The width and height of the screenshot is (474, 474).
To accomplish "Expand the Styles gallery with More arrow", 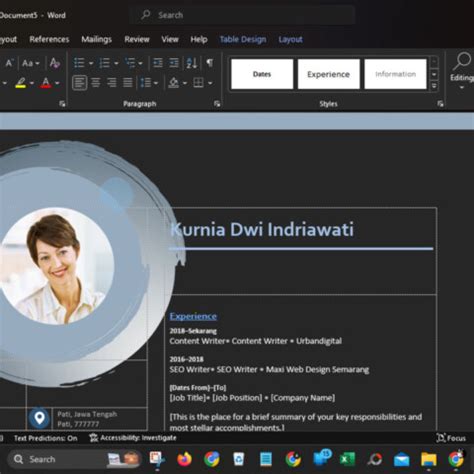I will pos(434,86).
